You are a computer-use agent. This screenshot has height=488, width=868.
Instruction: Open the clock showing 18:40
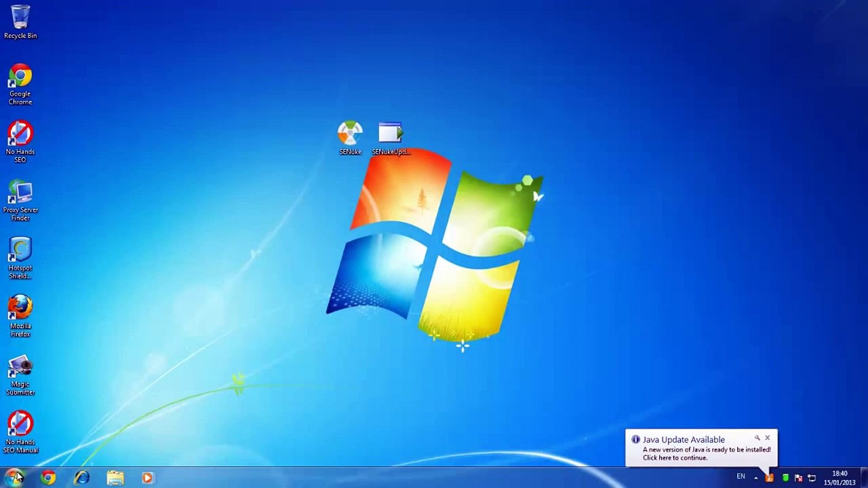(x=840, y=478)
